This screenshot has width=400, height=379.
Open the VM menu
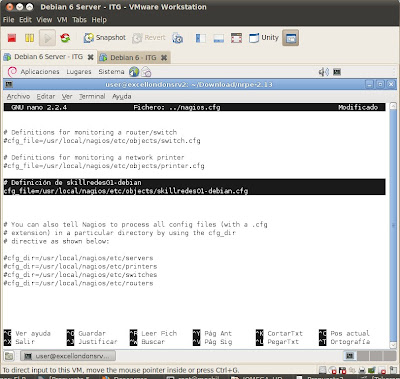(62, 20)
